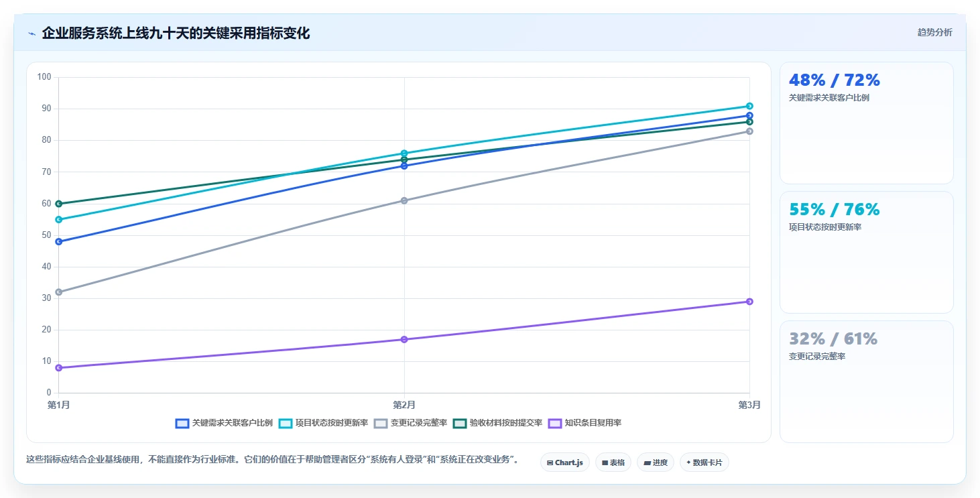
Task: Select the cyan line point at 第1月 (55)
Action: click(59, 219)
